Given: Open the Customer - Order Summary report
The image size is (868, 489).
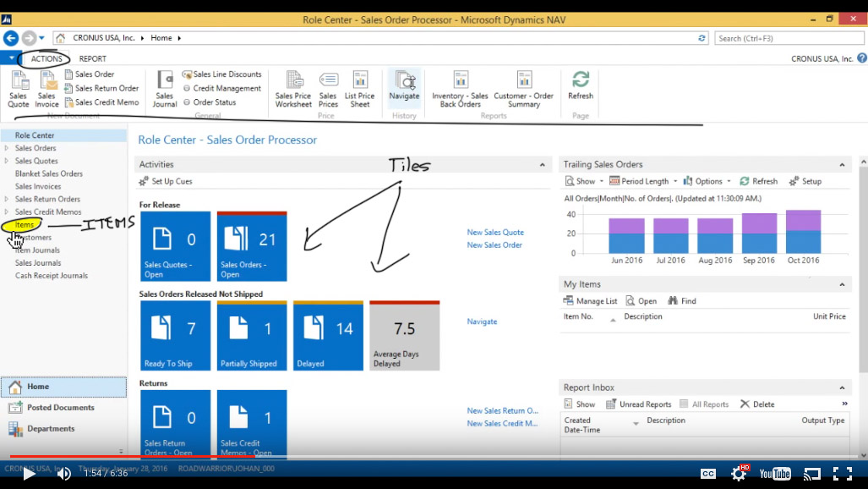Looking at the screenshot, I should 524,89.
